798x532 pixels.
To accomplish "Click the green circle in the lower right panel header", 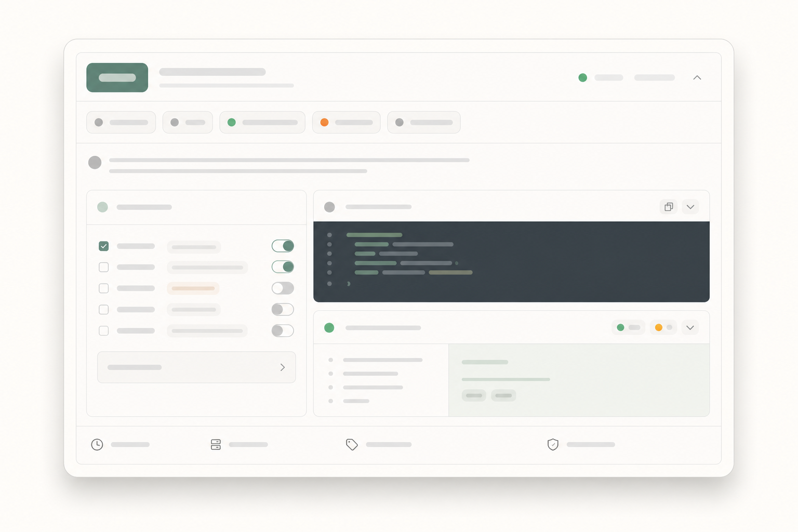I will pyautogui.click(x=329, y=328).
